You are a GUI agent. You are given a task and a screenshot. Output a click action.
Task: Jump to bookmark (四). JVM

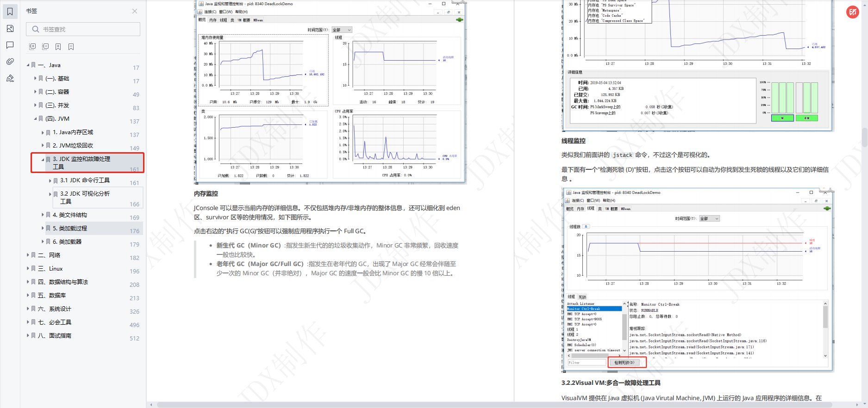57,119
